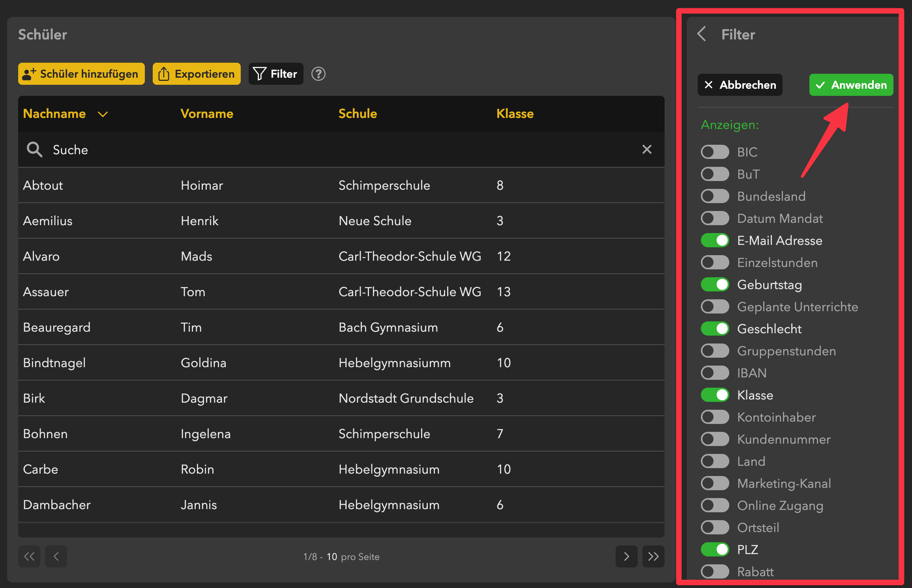Switch off the E-Mail Adresse toggle
The image size is (912, 588).
715,241
